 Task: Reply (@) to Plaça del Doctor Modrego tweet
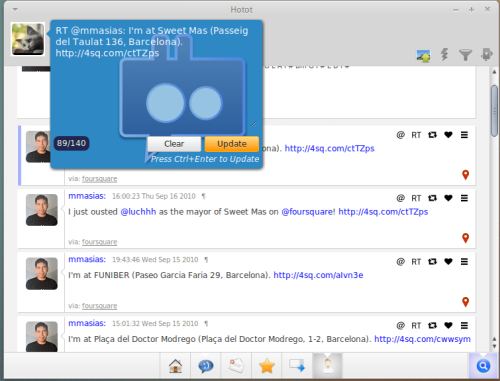400,325
